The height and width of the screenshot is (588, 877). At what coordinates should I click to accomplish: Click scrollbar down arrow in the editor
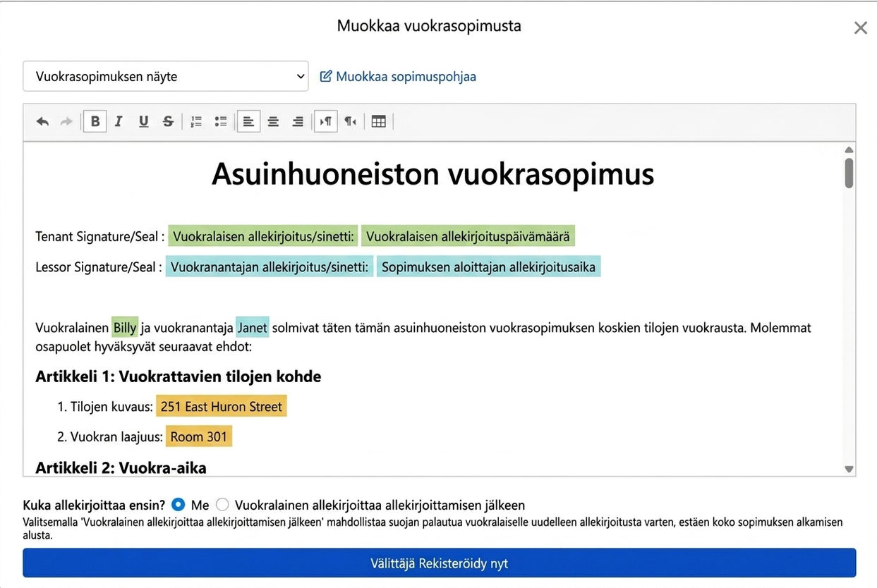[x=849, y=469]
